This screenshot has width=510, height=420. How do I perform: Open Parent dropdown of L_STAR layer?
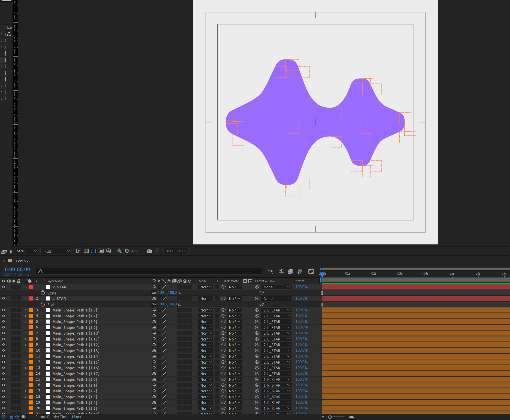pos(276,299)
